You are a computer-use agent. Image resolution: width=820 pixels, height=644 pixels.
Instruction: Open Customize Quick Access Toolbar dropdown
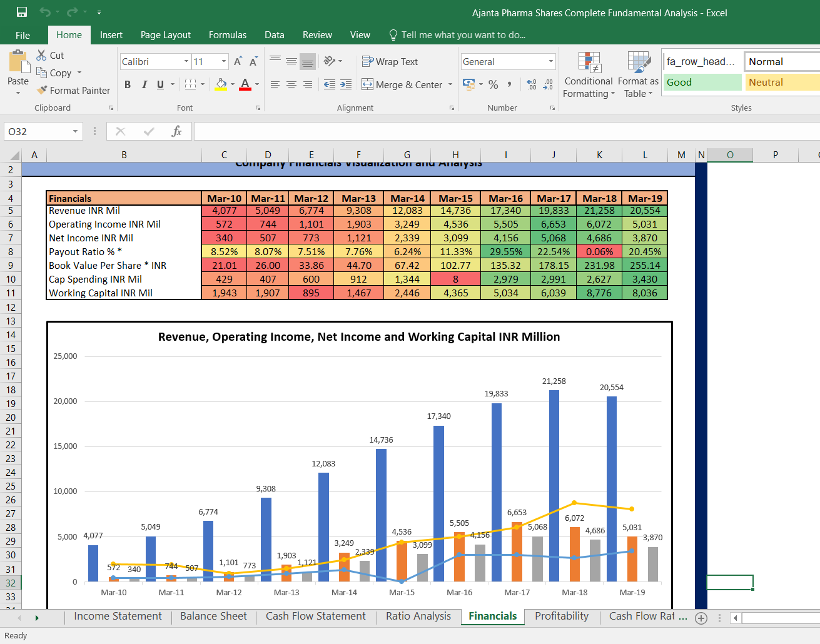pos(99,13)
